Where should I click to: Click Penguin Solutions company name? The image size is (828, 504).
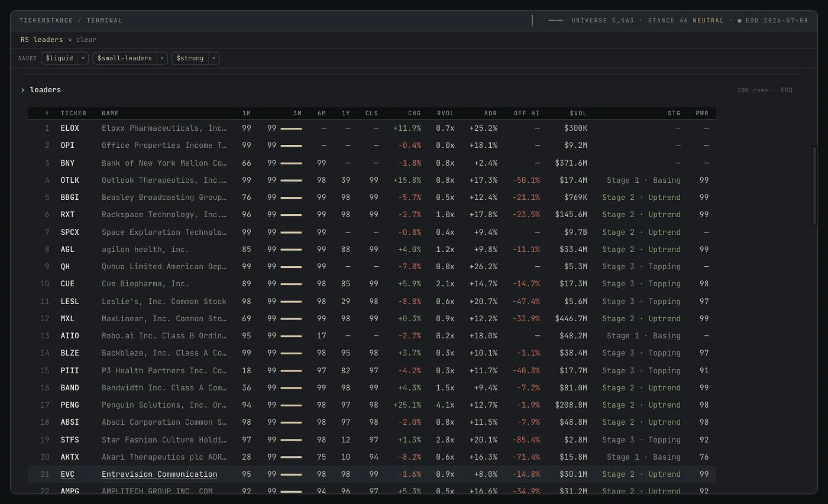tap(164, 405)
